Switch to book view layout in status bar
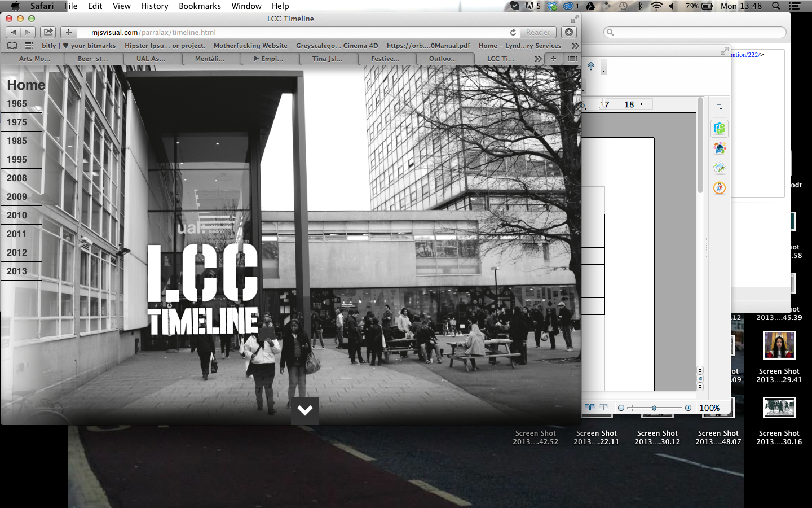Screen dimensions: 812x508 (603, 408)
